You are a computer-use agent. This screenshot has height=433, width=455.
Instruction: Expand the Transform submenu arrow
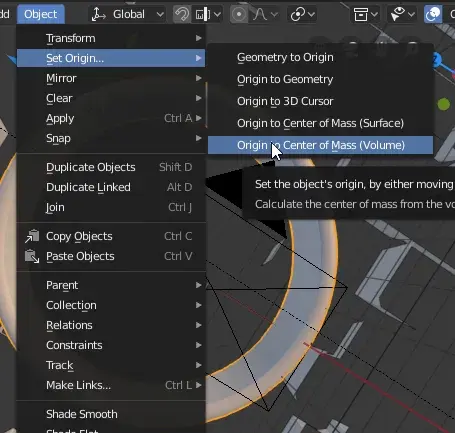199,38
